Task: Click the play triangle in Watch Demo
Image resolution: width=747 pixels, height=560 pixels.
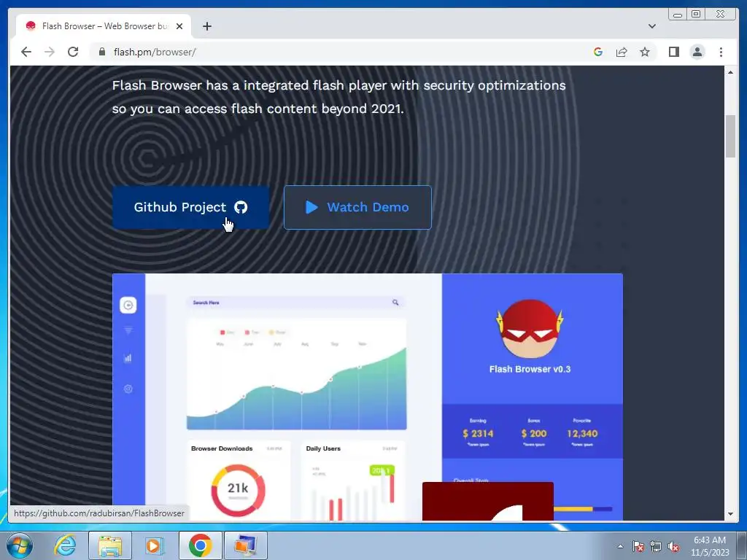Action: [x=311, y=207]
